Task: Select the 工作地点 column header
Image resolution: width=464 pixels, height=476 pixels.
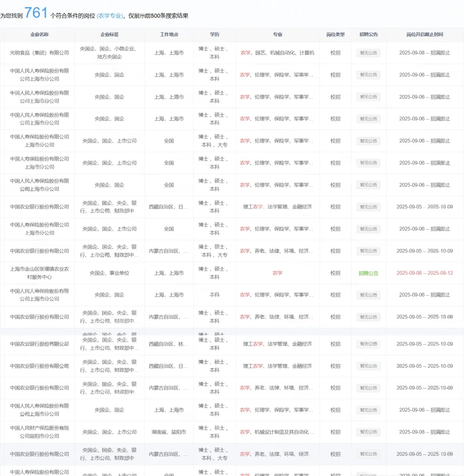Action: pyautogui.click(x=169, y=34)
